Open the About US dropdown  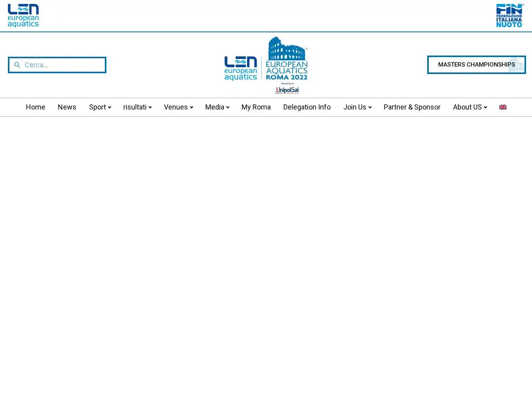click(x=469, y=107)
